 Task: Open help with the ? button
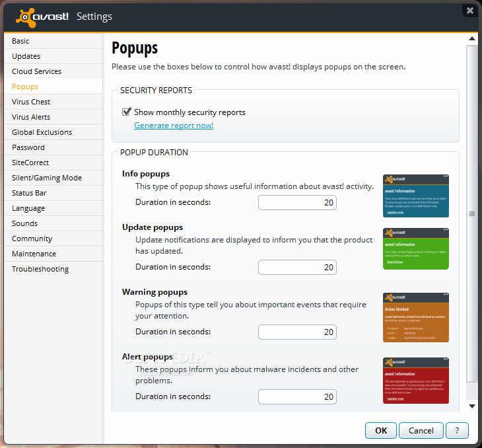(x=457, y=430)
